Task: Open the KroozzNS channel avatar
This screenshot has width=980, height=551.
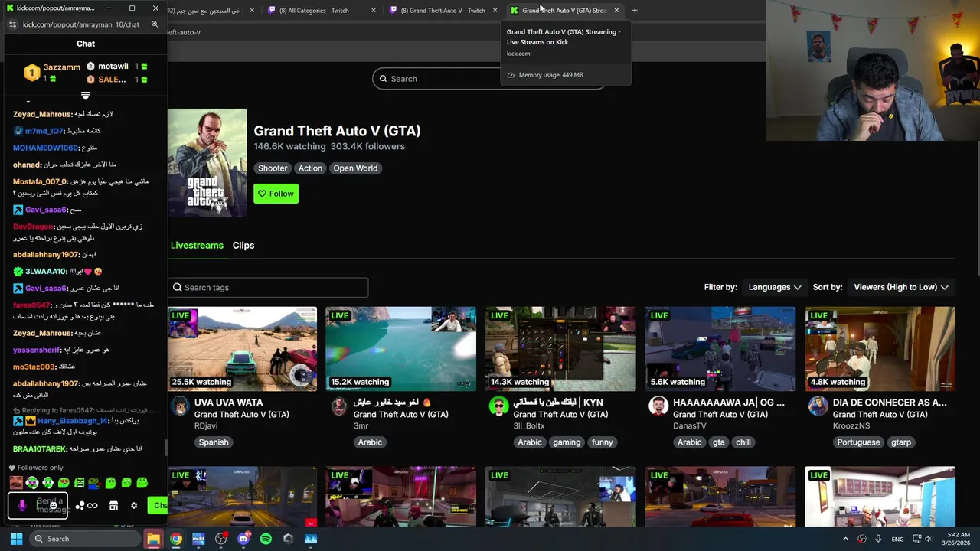Action: (818, 406)
